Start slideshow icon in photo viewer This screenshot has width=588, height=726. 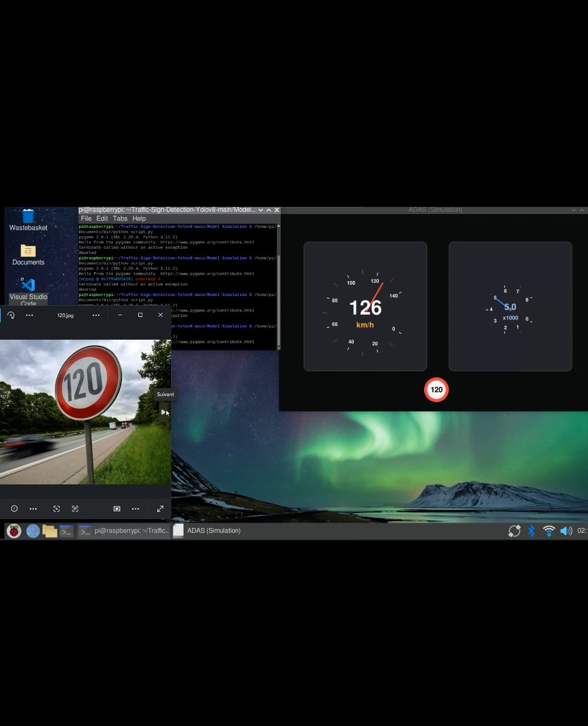pyautogui.click(x=117, y=509)
